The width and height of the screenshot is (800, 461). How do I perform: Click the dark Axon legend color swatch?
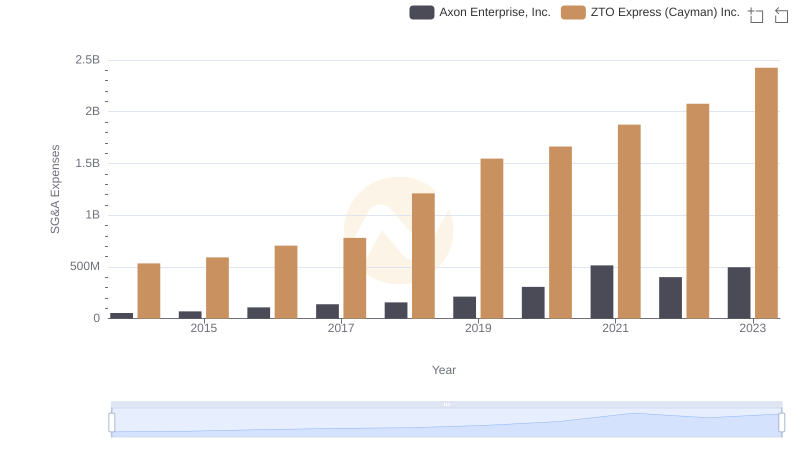(x=422, y=12)
